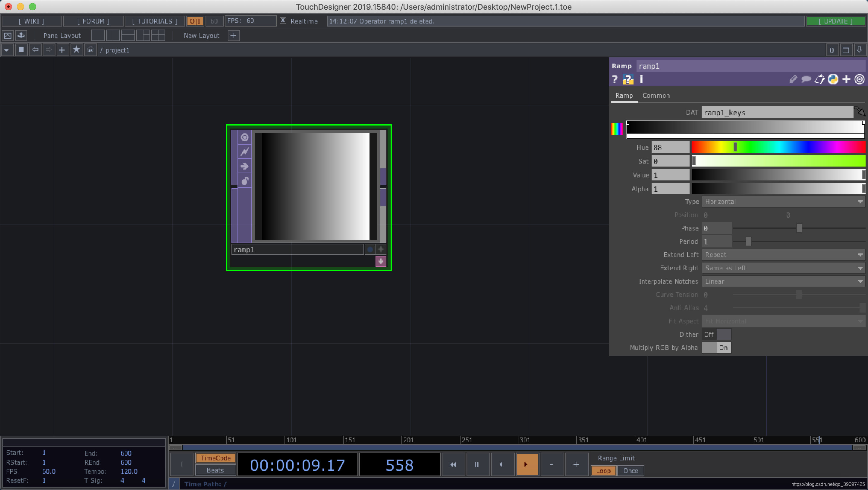The image size is (868, 490).
Task: Click the bookmark star icon in path bar
Action: pos(77,50)
